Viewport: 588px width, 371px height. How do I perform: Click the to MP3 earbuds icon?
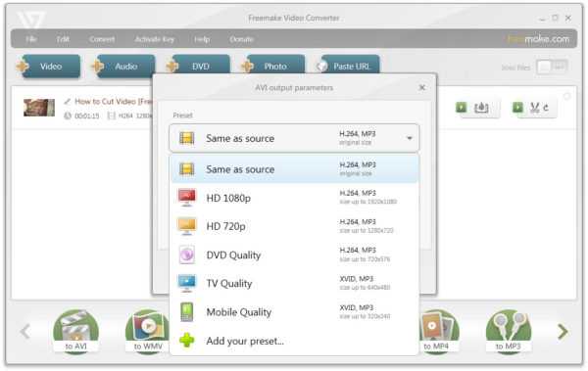509,331
